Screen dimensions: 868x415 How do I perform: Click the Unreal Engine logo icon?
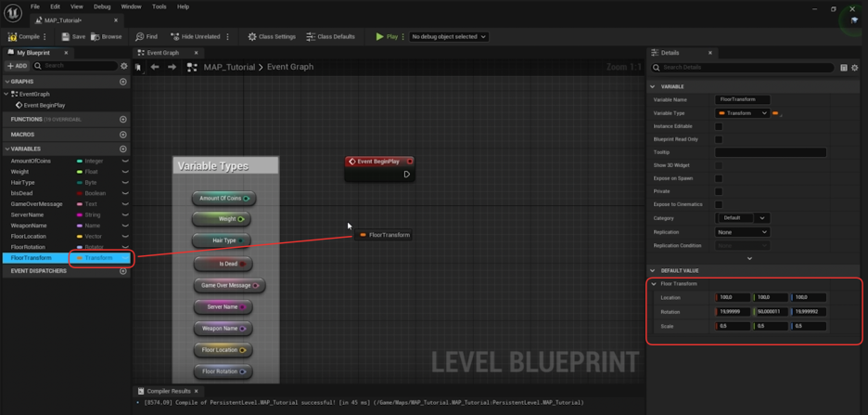pyautogui.click(x=11, y=12)
